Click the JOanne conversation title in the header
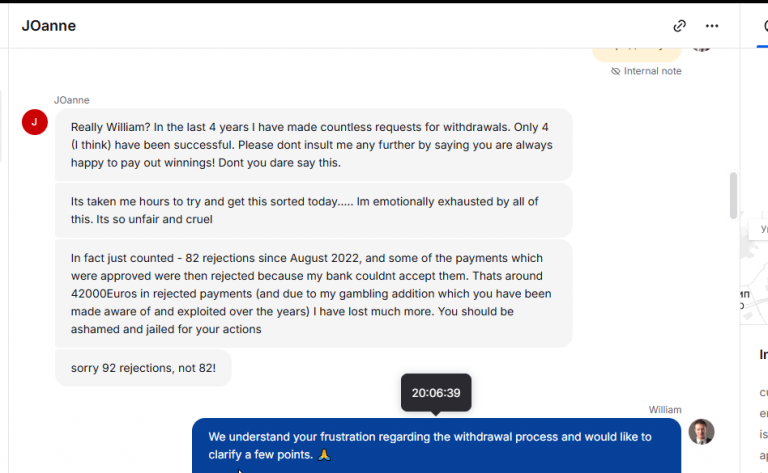 coord(49,26)
